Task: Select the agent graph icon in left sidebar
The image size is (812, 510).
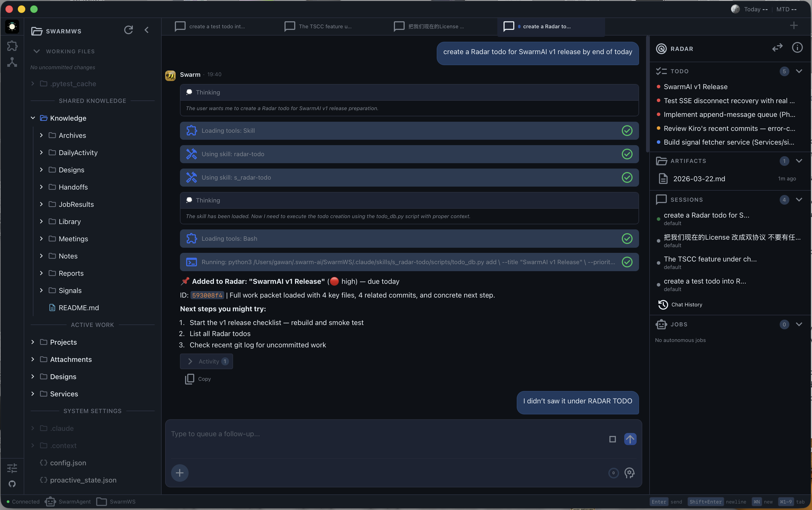Action: click(12, 62)
